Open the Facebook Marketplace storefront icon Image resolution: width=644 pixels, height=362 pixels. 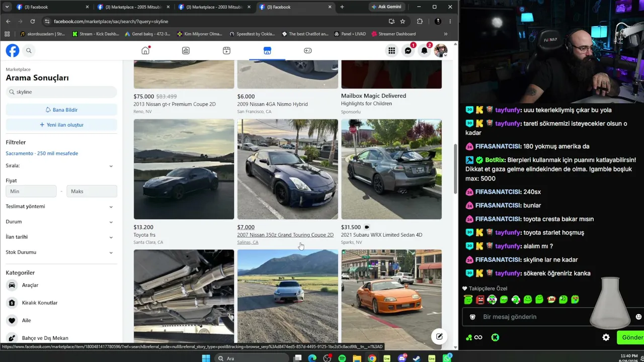[x=267, y=50]
